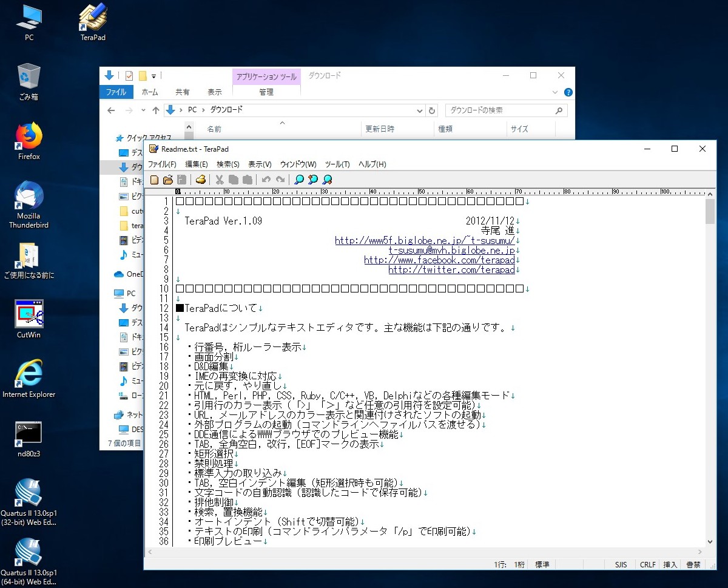Open the ウィンドウ(W) menu in TeraPad
Image resolution: width=728 pixels, height=588 pixels.
pyautogui.click(x=298, y=164)
